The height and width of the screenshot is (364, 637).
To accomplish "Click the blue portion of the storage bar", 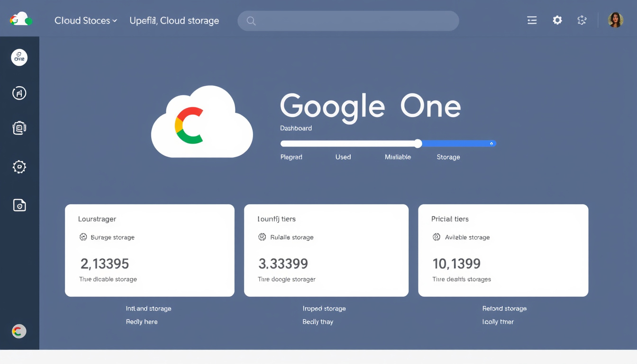I will pyautogui.click(x=459, y=143).
